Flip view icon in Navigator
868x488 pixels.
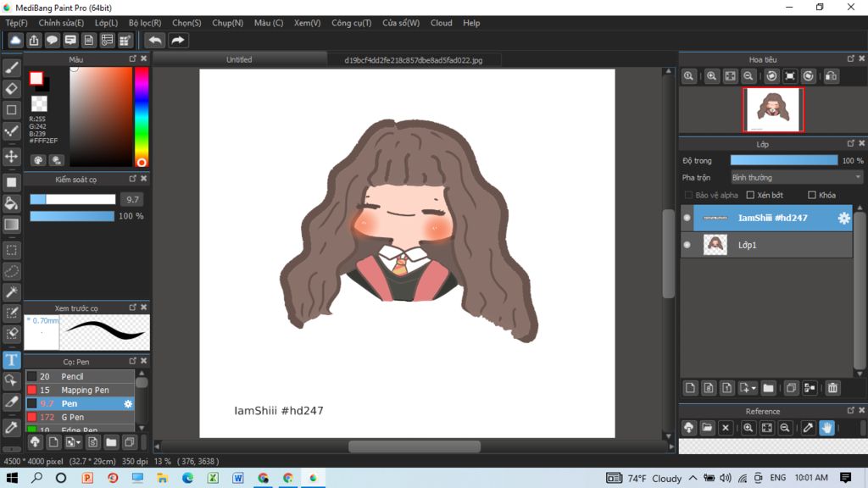[831, 76]
